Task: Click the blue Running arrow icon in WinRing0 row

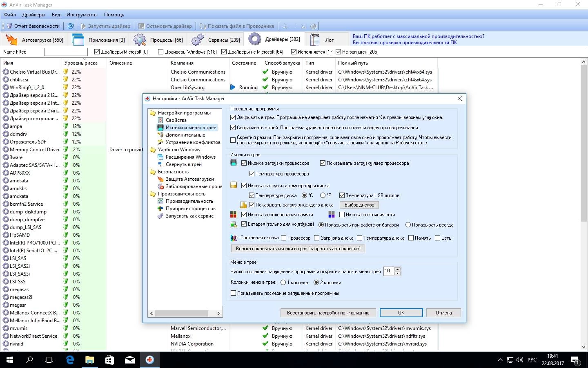Action: (x=233, y=87)
